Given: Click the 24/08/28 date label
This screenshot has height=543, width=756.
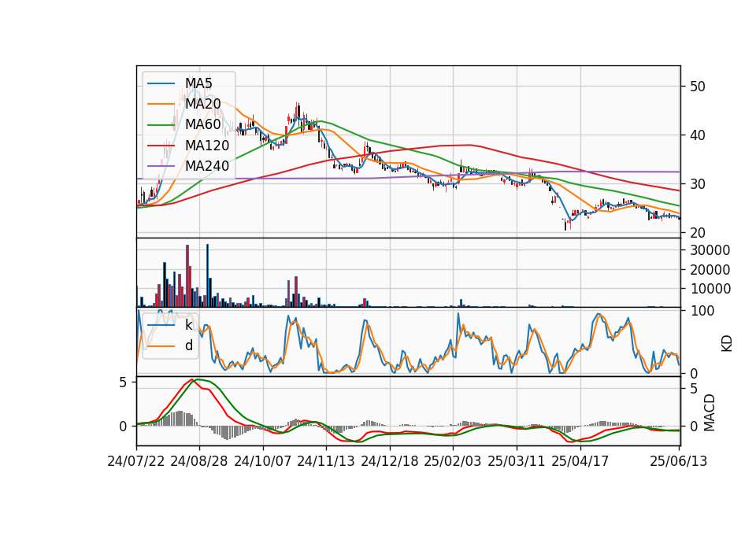Looking at the screenshot, I should tap(199, 461).
